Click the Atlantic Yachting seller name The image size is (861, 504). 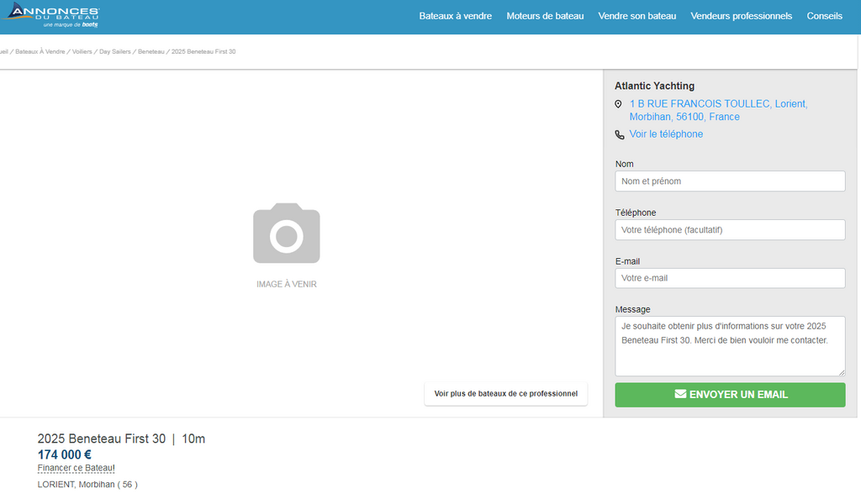[654, 87]
